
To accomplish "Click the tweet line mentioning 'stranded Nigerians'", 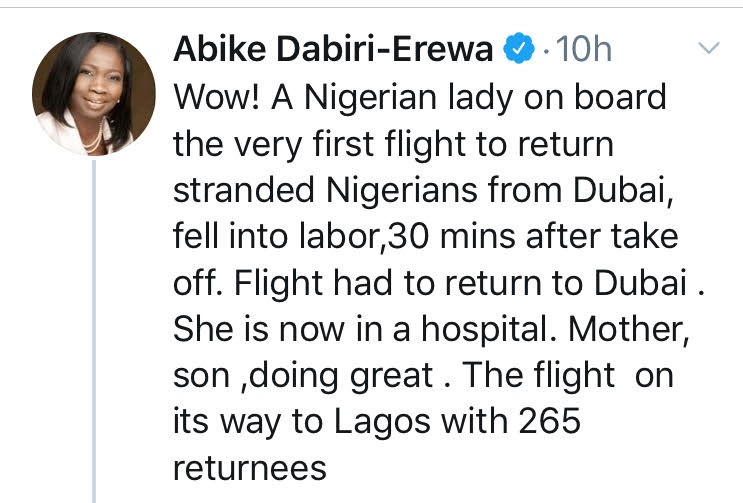I will (x=423, y=190).
